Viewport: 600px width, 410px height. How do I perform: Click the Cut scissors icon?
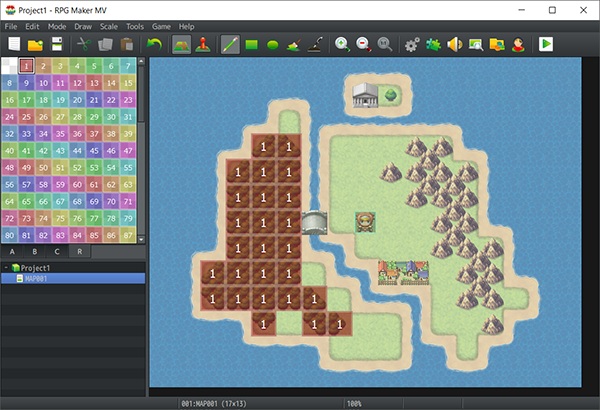coord(84,44)
